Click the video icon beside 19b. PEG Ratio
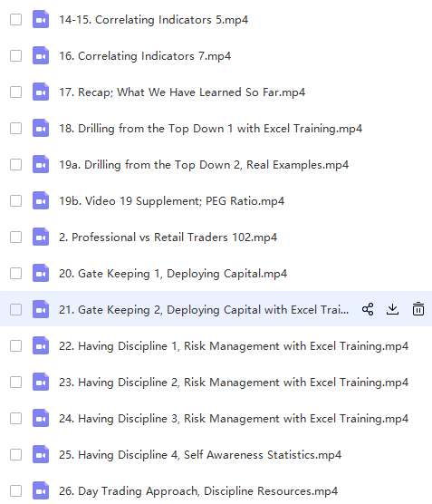This screenshot has width=432, height=504. coord(41,201)
